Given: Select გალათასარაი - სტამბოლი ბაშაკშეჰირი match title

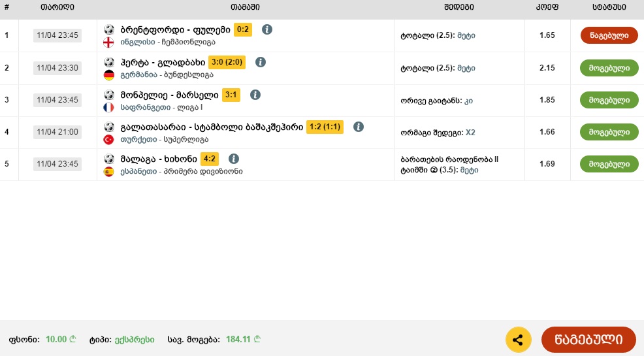Looking at the screenshot, I should coord(212,127).
